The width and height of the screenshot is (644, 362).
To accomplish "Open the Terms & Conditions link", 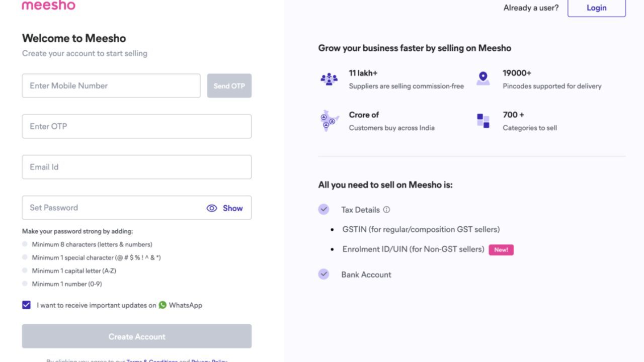I will [151, 361].
